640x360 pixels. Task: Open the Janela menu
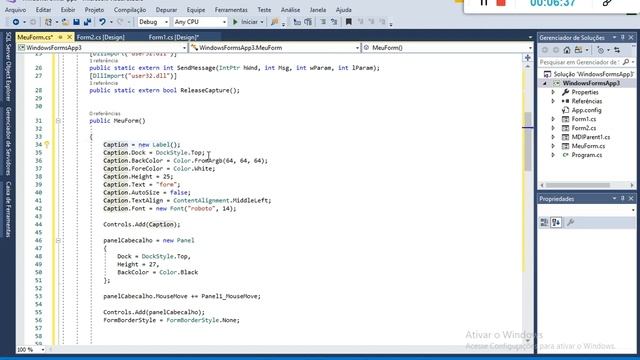[x=318, y=10]
